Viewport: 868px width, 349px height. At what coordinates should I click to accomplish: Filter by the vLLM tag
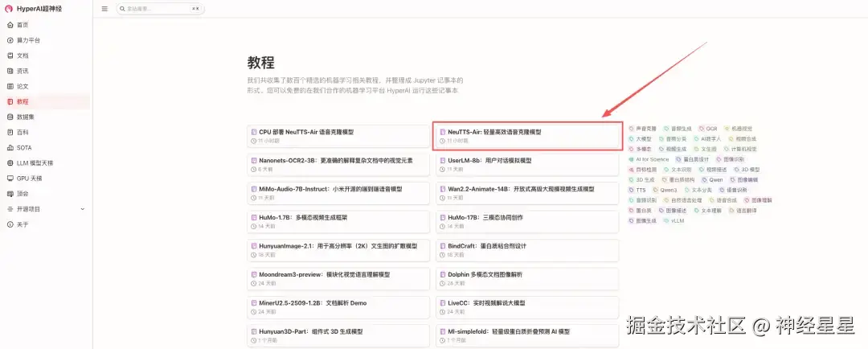[674, 220]
